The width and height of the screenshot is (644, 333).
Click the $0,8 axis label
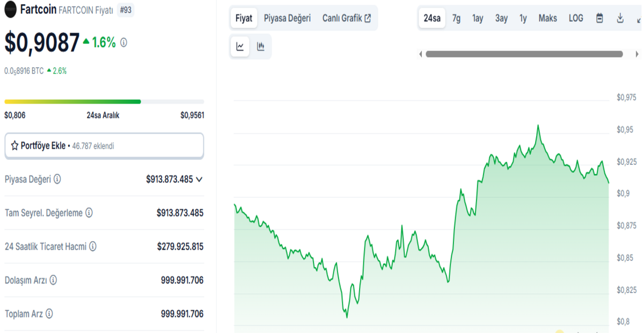tap(623, 322)
